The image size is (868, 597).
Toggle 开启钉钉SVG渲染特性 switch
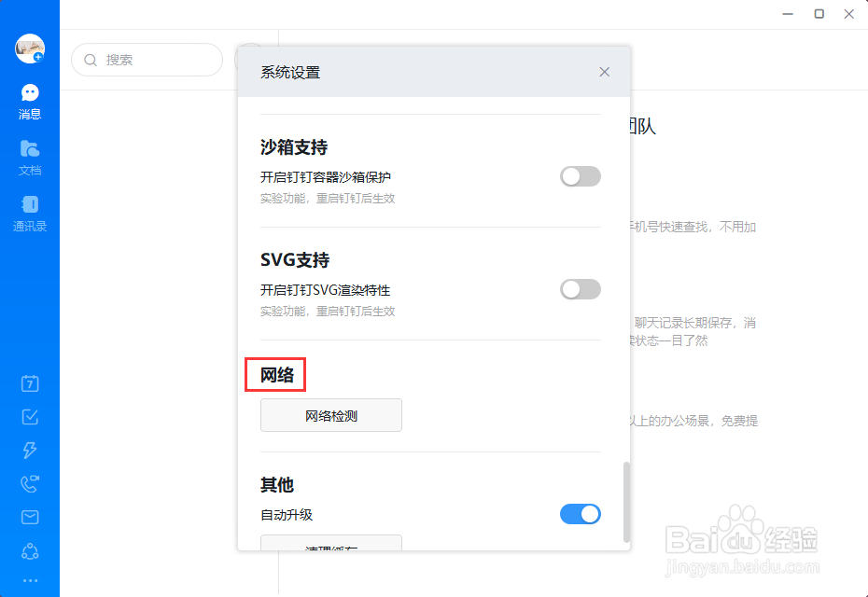(x=581, y=289)
